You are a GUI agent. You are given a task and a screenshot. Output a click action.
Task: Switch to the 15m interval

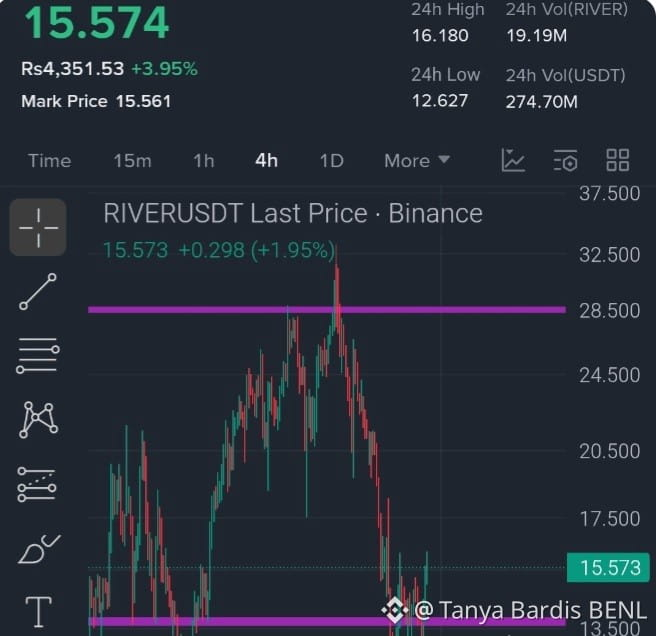[132, 161]
